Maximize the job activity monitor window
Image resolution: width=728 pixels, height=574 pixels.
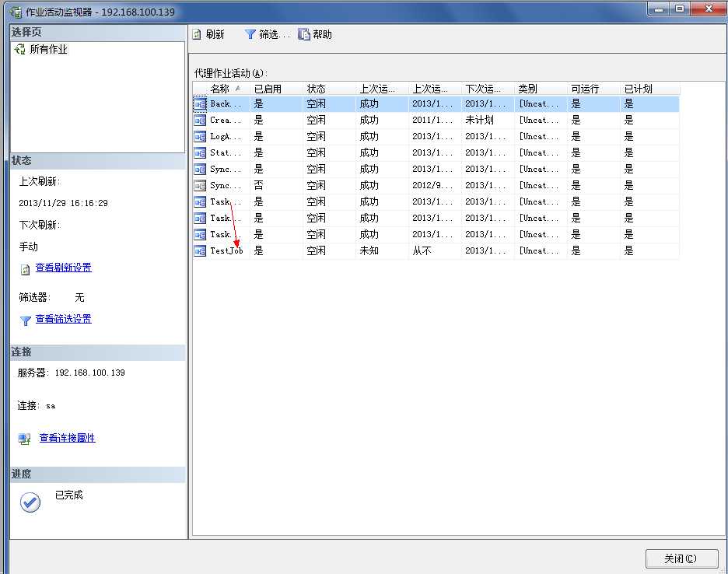[x=680, y=9]
